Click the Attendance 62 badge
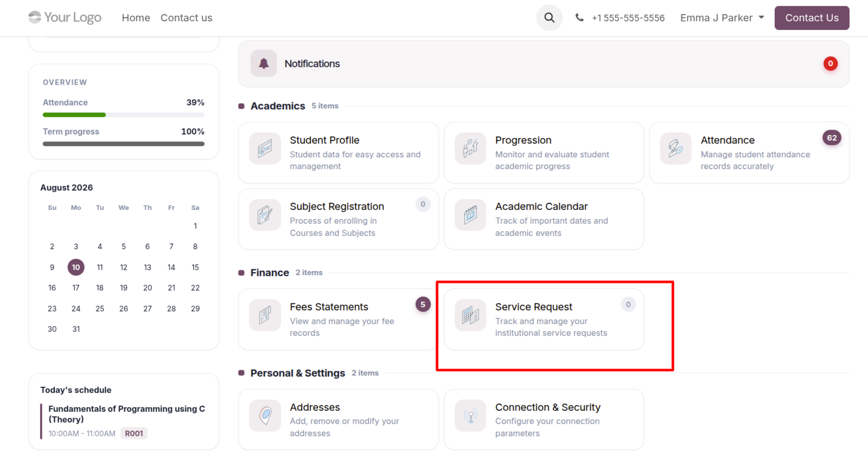Image resolution: width=868 pixels, height=470 pixels. tap(832, 138)
